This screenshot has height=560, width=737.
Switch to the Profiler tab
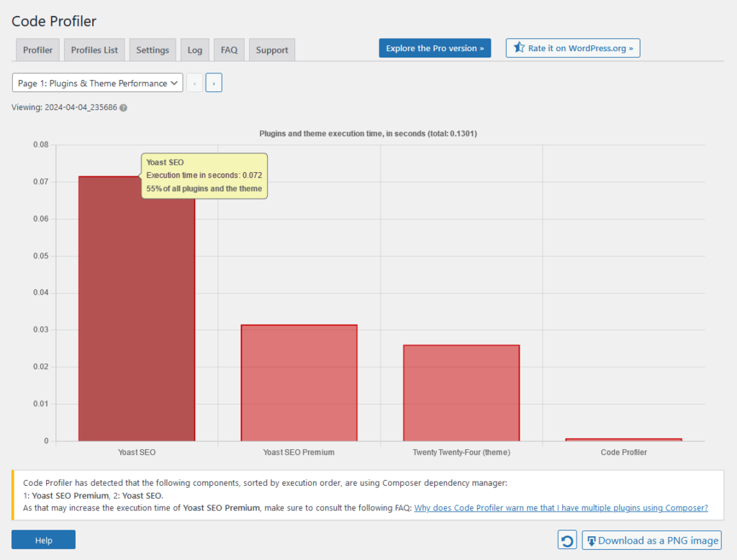[37, 50]
